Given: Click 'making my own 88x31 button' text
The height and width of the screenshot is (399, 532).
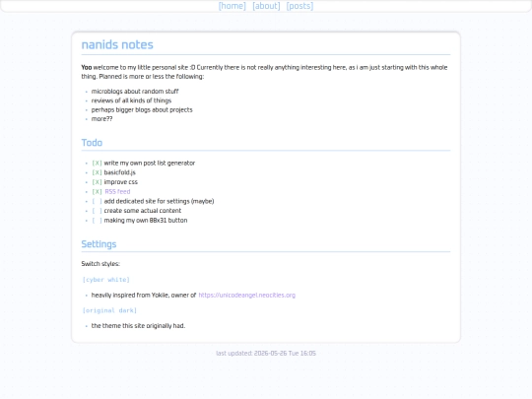Looking at the screenshot, I should point(146,221).
